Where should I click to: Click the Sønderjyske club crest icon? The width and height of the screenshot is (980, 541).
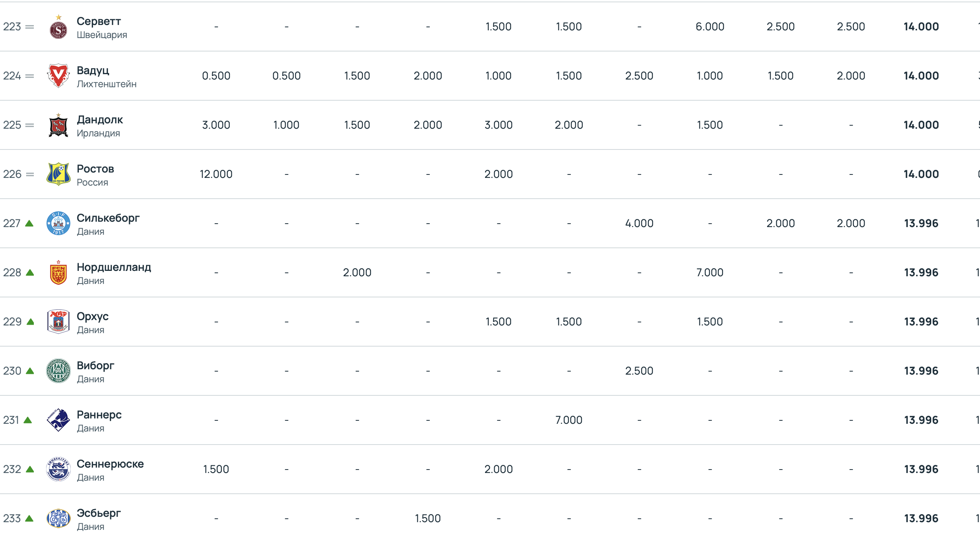pyautogui.click(x=58, y=469)
